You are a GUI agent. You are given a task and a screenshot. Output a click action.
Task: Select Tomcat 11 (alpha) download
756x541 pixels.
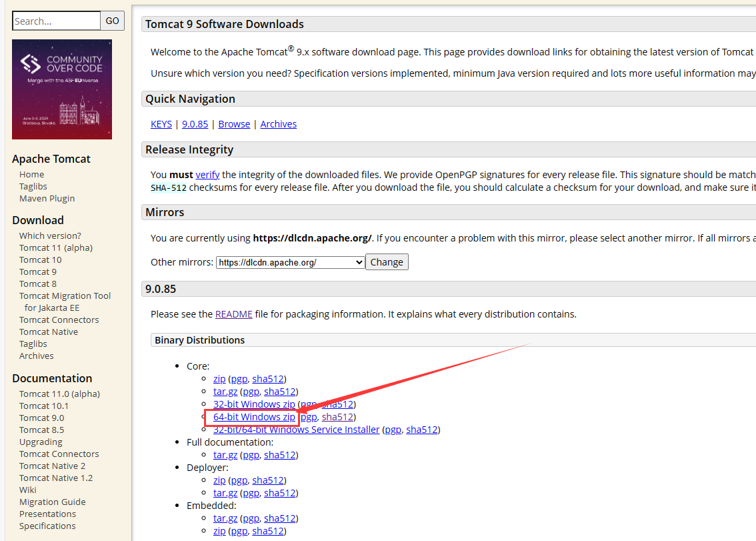(56, 247)
